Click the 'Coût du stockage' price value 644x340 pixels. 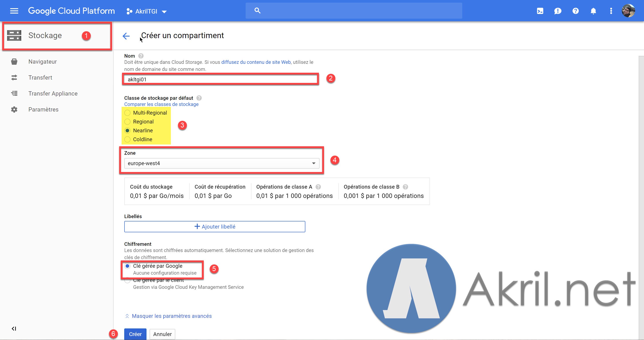click(x=157, y=196)
